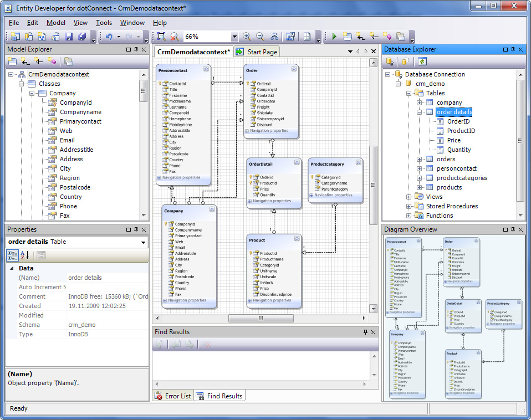
Task: Select the Quantity column under order details
Action: pyautogui.click(x=459, y=150)
